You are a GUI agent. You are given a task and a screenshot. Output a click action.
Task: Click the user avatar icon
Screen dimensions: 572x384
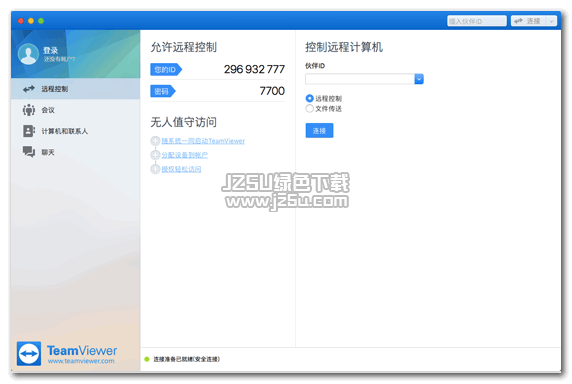(28, 54)
